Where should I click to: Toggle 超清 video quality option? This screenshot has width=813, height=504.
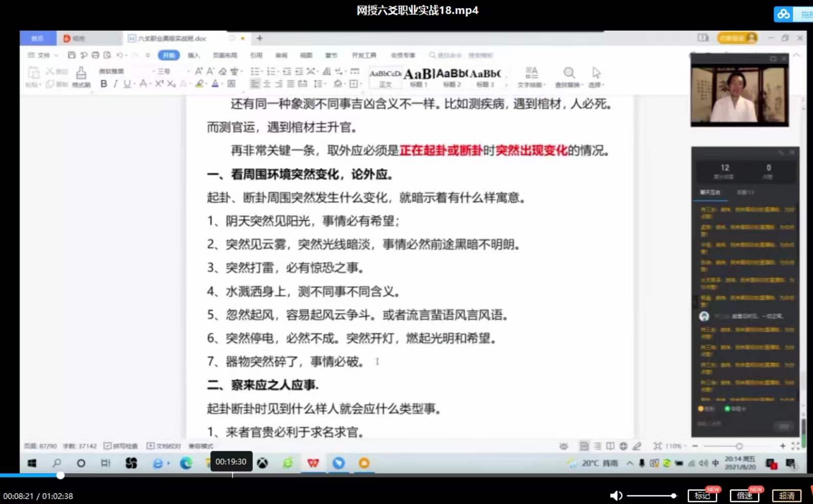click(786, 495)
